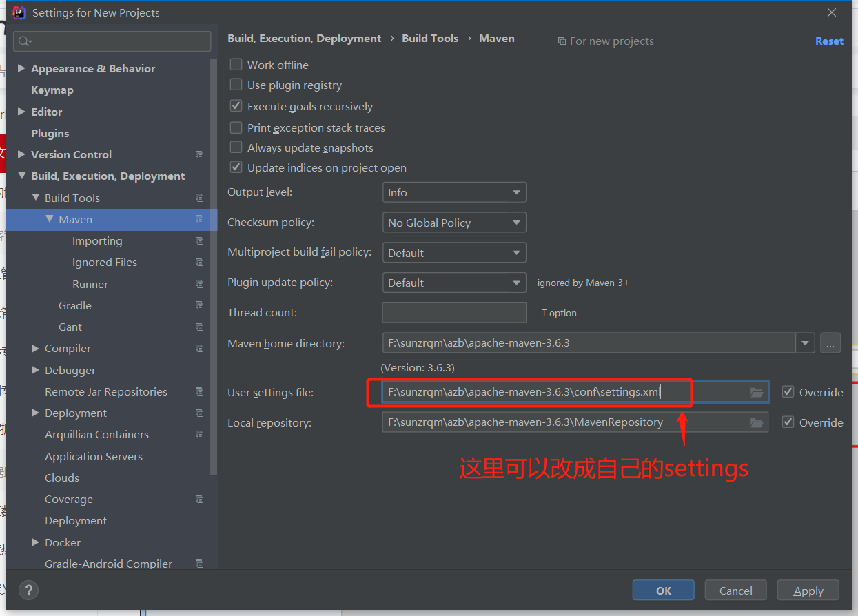Open the Plugin update policy dropdown

pos(454,283)
